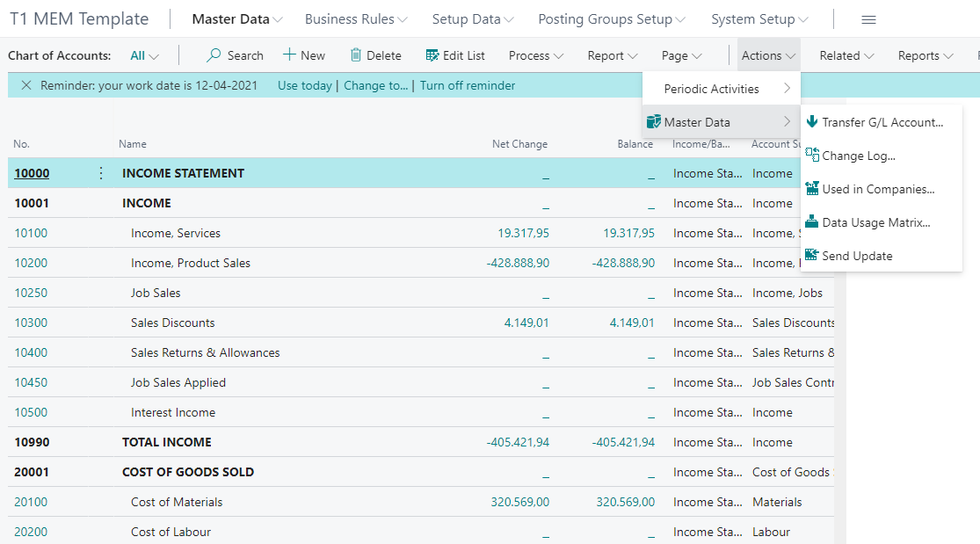This screenshot has width=980, height=544.
Task: Open the hamburger menu icon
Action: [x=868, y=19]
